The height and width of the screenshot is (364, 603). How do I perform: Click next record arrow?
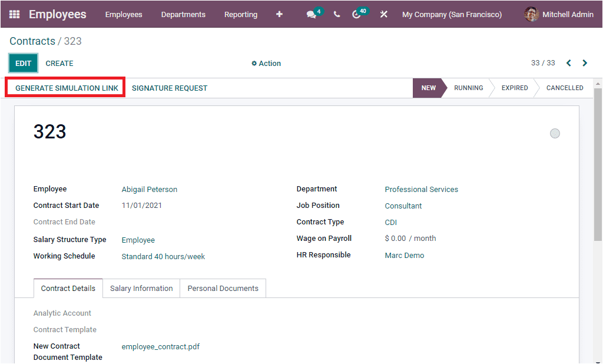pos(584,62)
